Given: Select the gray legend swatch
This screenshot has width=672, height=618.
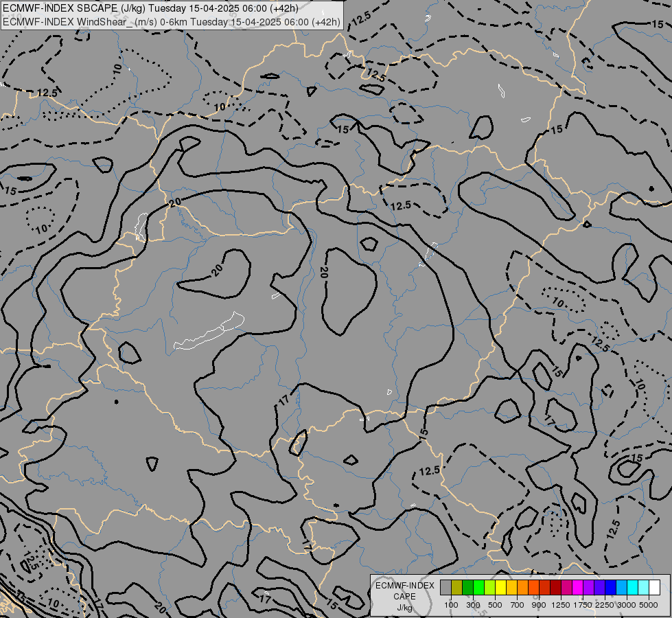Looking at the screenshot, I should [x=445, y=587].
